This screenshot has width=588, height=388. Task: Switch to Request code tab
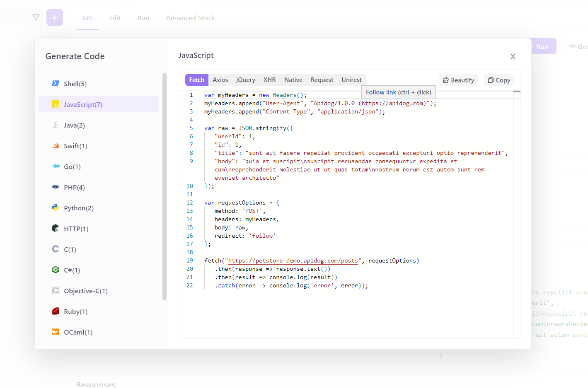(322, 80)
